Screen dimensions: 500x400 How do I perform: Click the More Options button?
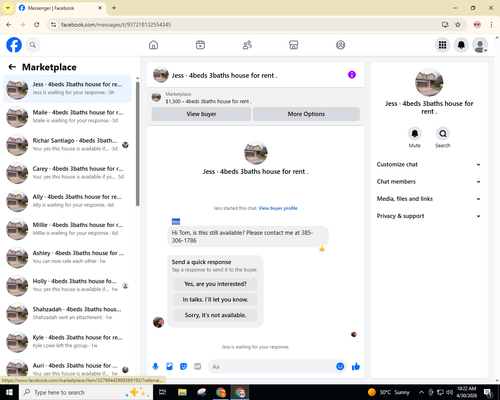(x=306, y=114)
